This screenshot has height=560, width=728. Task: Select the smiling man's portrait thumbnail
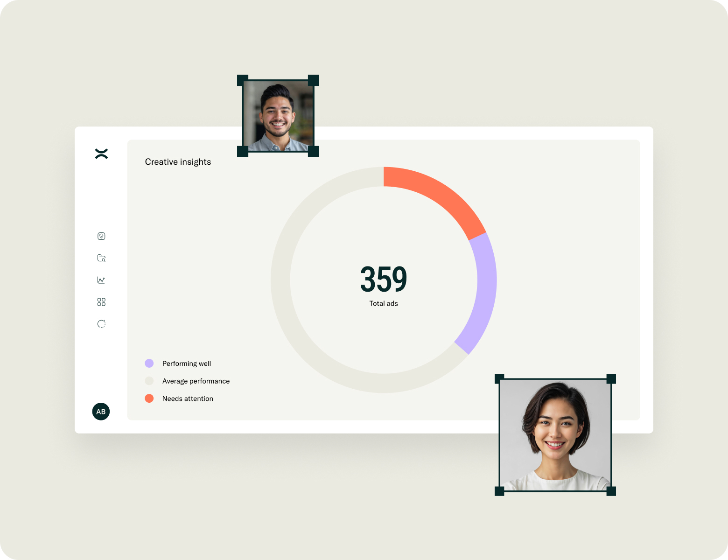click(x=278, y=116)
